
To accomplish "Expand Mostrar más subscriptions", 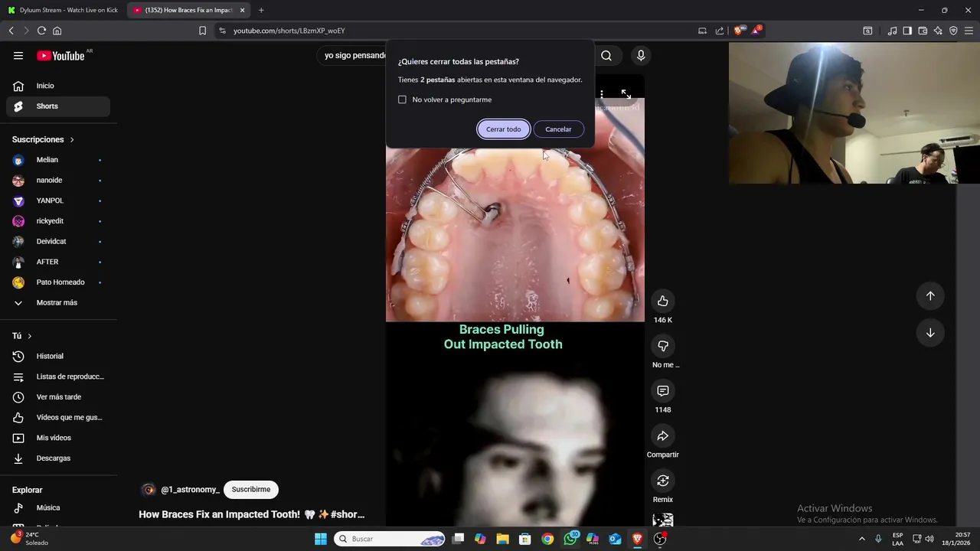I will [58, 302].
